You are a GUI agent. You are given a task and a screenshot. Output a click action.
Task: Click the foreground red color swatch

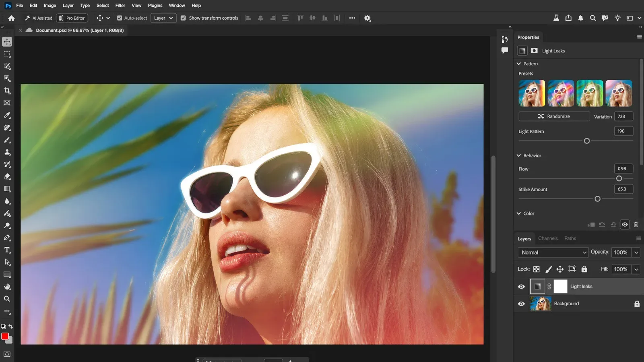[5, 336]
